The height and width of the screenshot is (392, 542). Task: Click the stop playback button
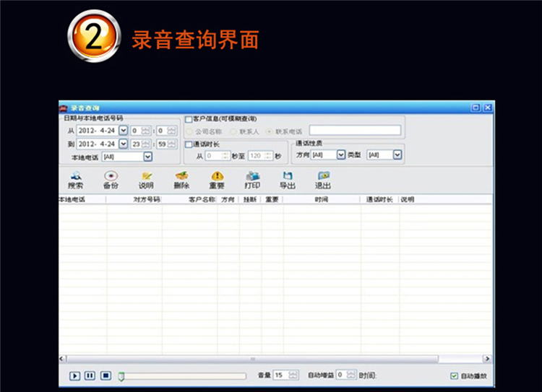[106, 375]
